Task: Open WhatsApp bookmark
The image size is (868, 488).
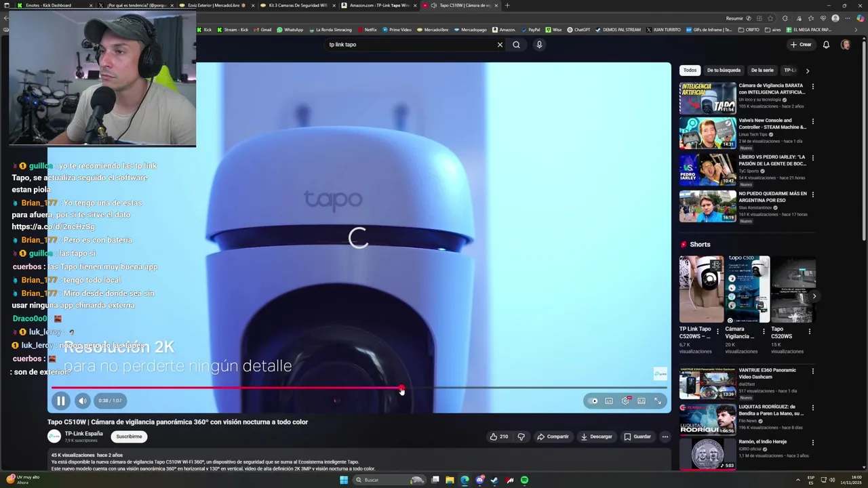Action: (290, 30)
